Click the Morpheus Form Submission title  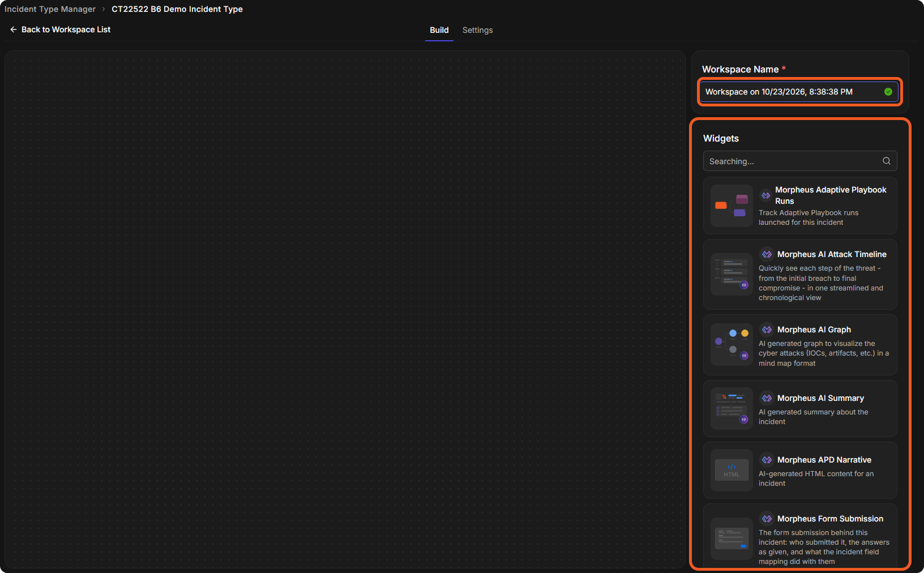tap(830, 519)
